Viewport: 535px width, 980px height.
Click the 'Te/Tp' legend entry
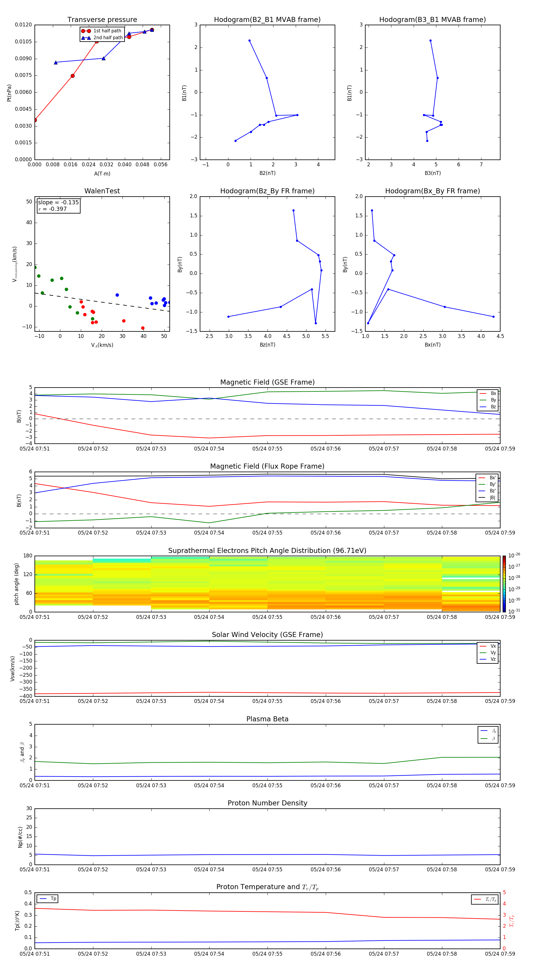point(485,900)
